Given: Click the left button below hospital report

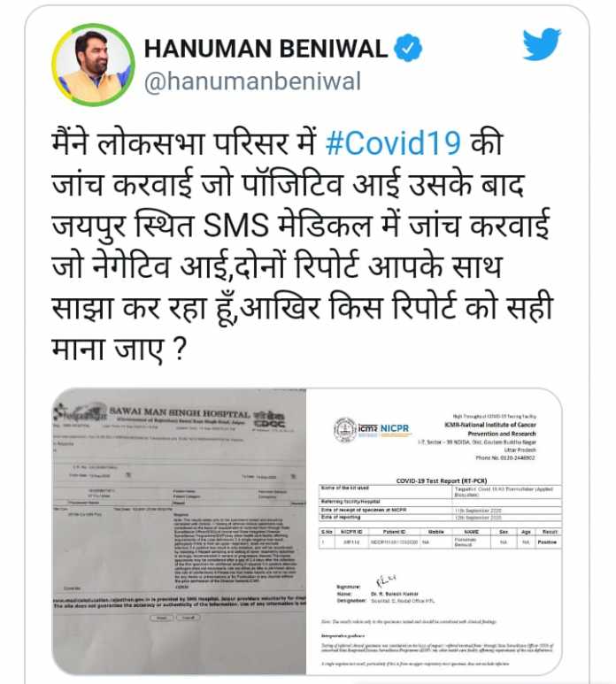Looking at the screenshot, I should tap(161, 619).
